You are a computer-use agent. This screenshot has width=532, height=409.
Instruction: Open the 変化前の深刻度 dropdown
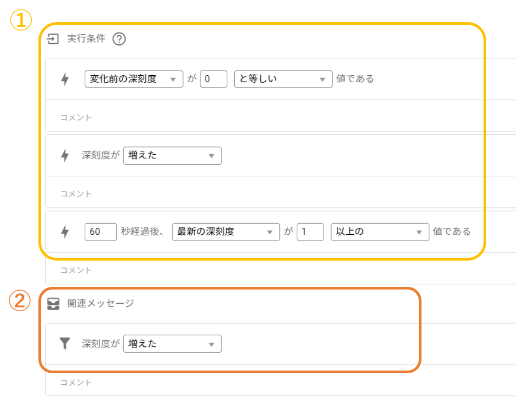[x=134, y=79]
